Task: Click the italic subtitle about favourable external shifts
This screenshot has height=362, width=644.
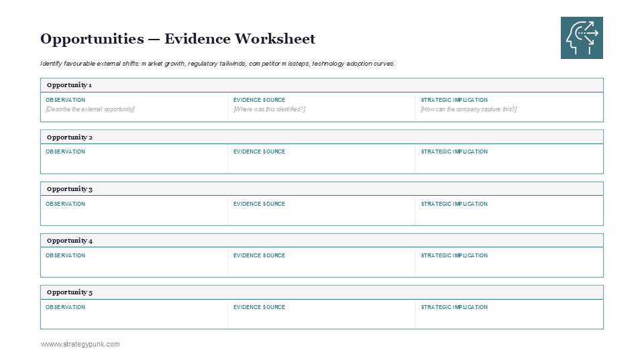Action: pos(217,64)
